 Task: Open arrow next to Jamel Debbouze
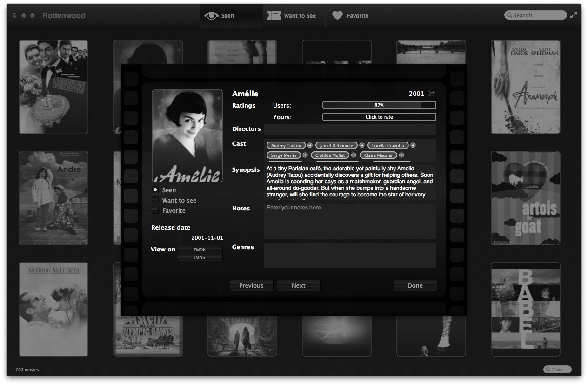pyautogui.click(x=362, y=146)
